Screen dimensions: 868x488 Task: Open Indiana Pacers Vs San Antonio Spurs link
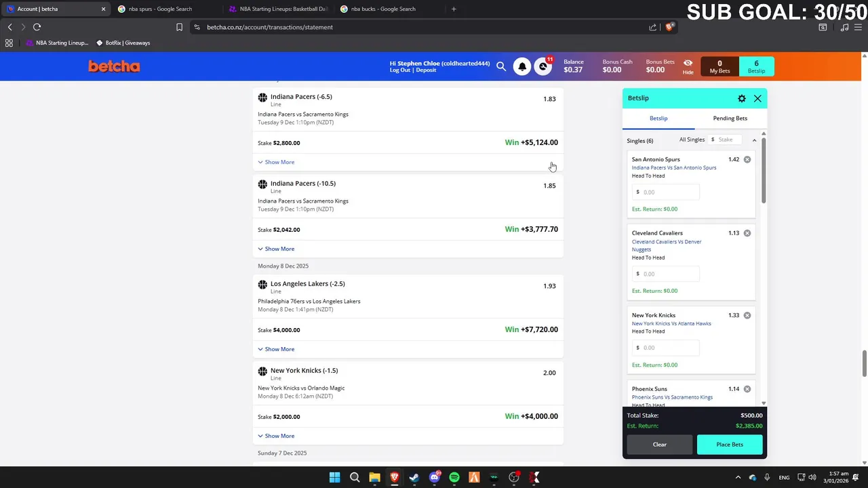point(674,167)
